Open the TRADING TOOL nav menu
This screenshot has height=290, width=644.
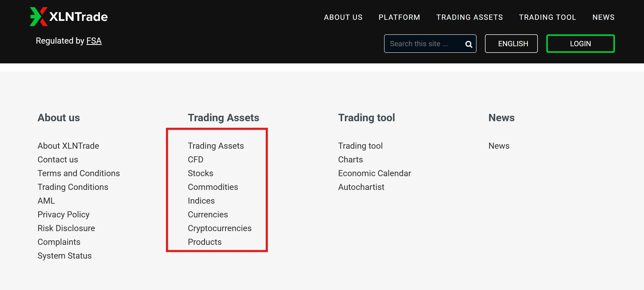pos(547,17)
